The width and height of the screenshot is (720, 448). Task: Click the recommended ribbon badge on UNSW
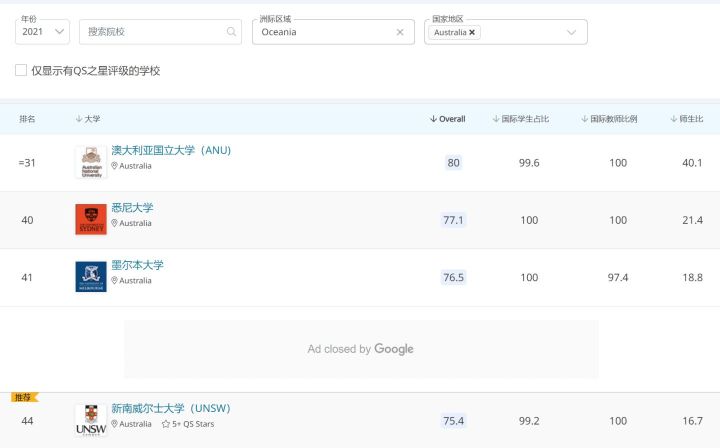pos(24,398)
